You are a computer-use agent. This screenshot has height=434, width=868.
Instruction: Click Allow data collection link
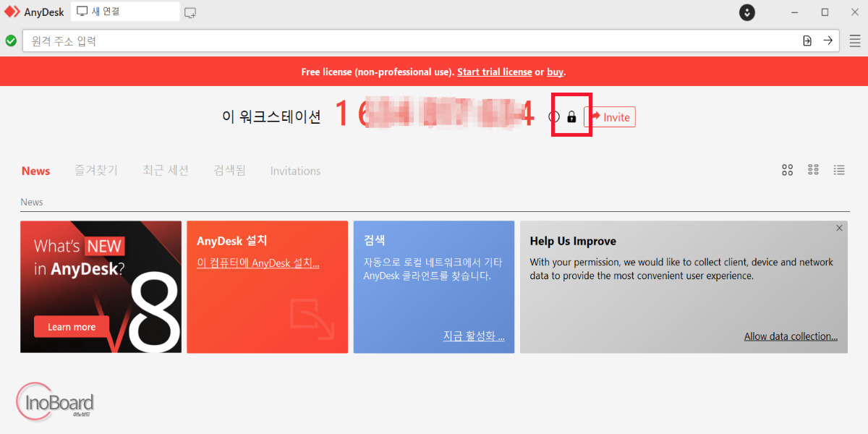click(791, 336)
